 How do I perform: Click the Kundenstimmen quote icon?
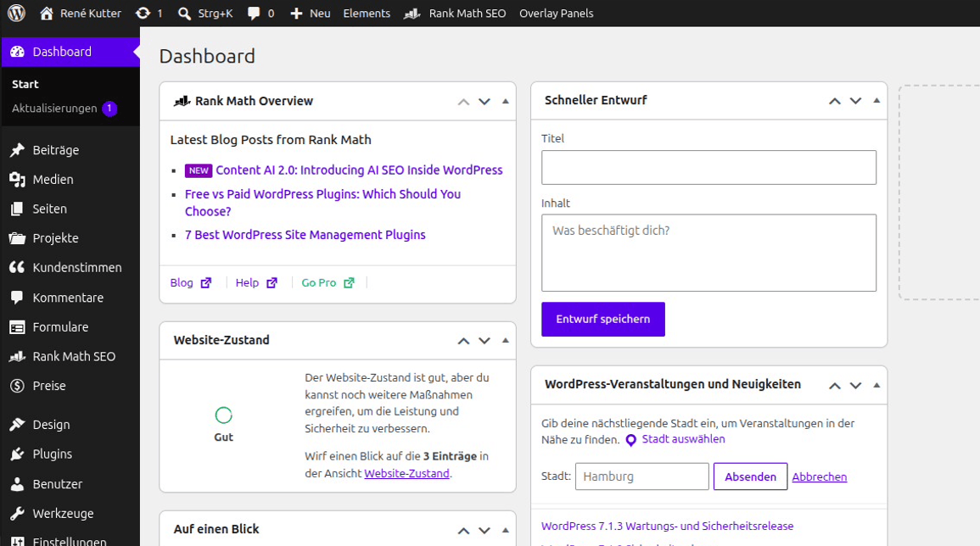coord(18,267)
